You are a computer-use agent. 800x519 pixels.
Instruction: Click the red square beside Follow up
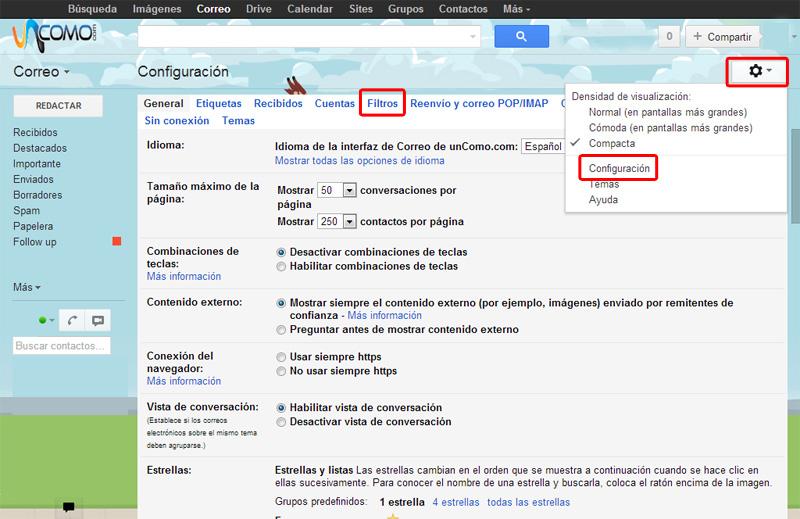tap(117, 242)
